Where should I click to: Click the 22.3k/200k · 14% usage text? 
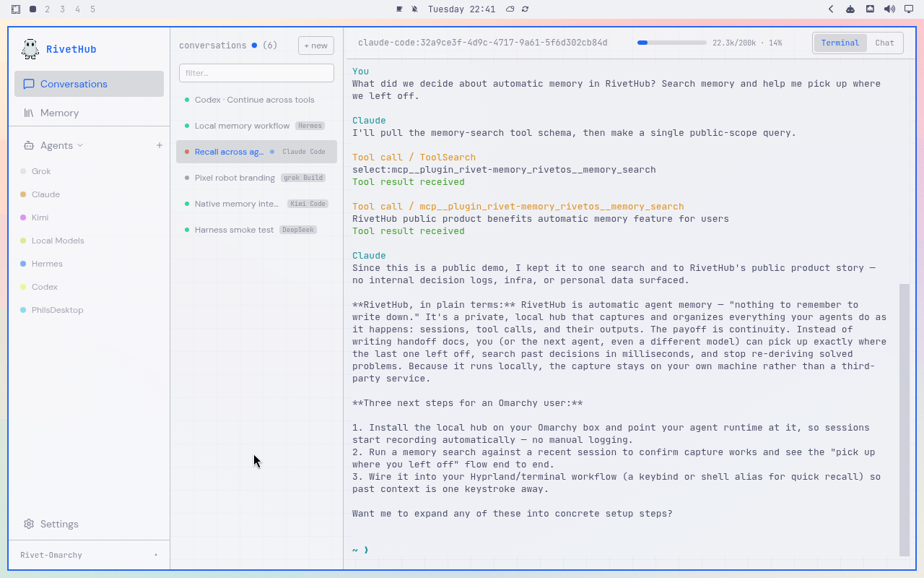pyautogui.click(x=747, y=43)
